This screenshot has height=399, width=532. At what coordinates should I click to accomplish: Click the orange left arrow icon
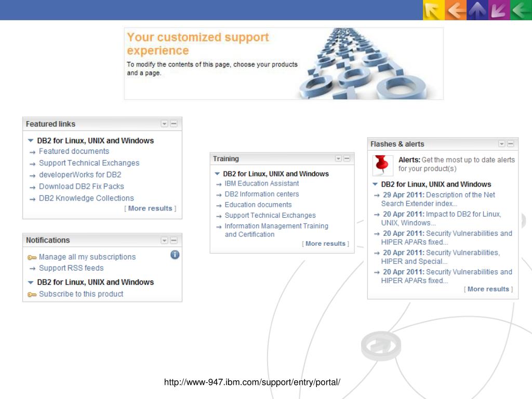coord(456,10)
